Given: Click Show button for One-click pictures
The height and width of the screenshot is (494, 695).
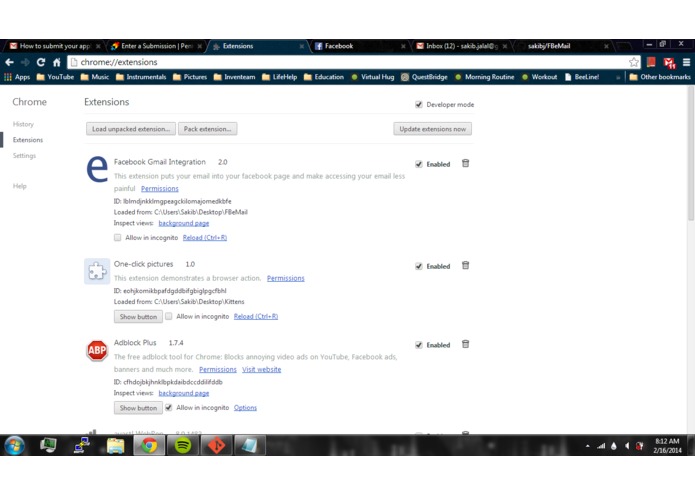Looking at the screenshot, I should pyautogui.click(x=138, y=317).
